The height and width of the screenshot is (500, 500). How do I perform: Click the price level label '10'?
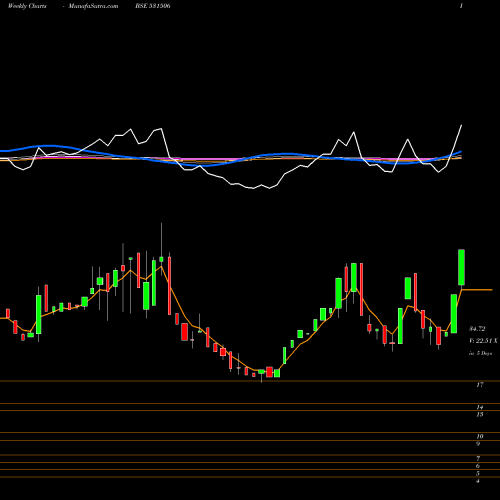pyautogui.click(x=479, y=437)
